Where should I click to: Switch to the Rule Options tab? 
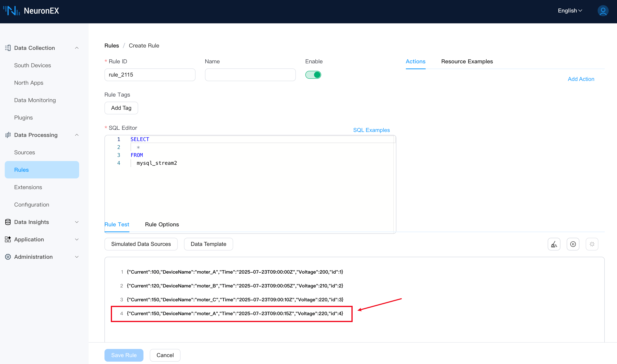(162, 225)
